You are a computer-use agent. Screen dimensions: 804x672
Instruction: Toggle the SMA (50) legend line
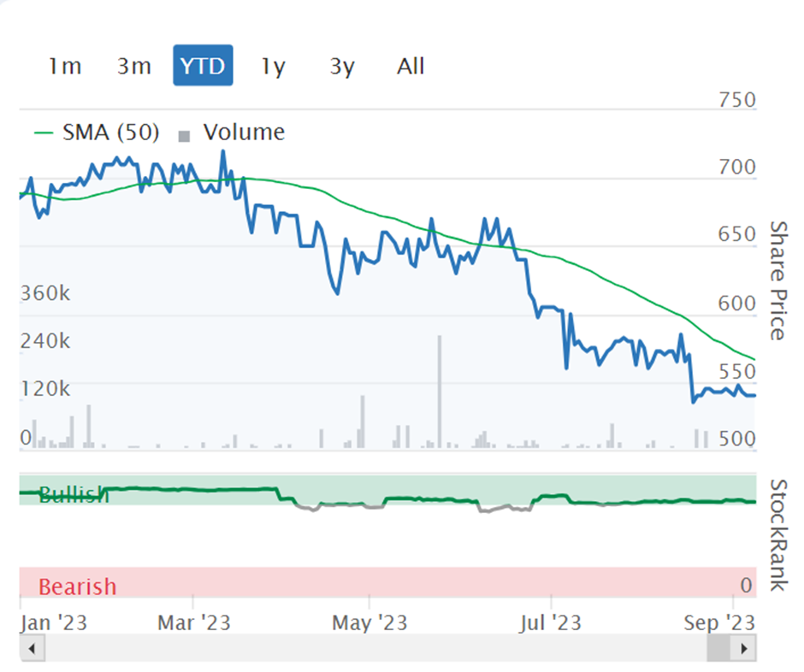click(x=97, y=133)
